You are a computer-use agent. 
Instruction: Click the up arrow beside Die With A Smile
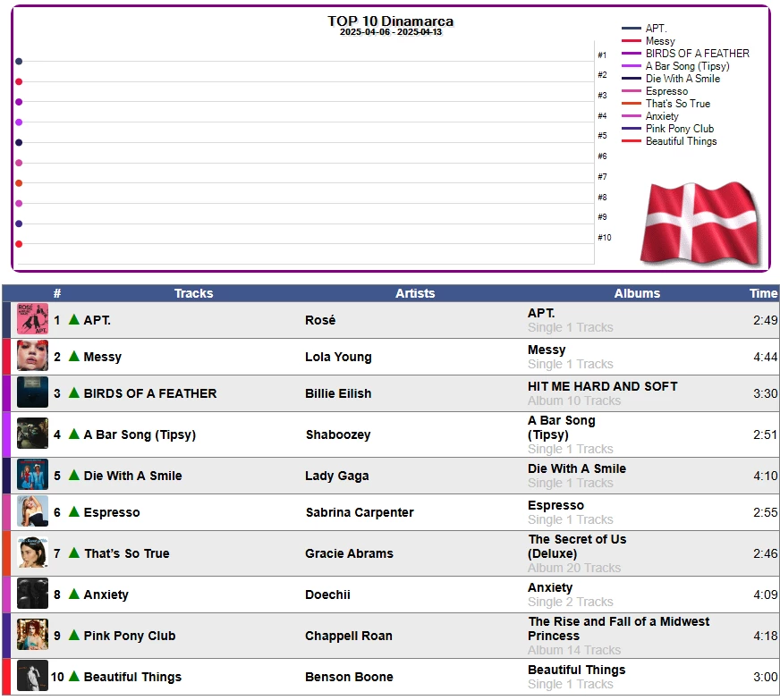coord(74,475)
